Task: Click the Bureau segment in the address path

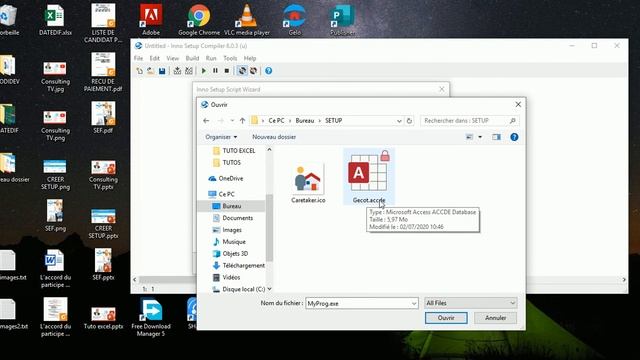Action: coord(305,121)
